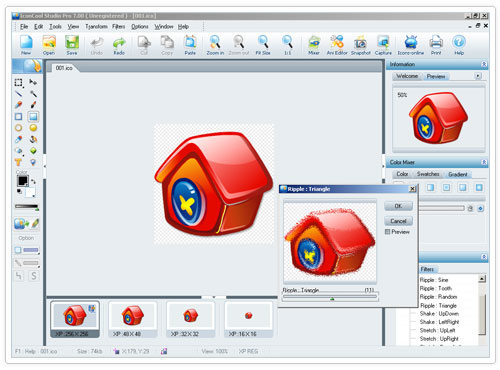
Task: Select the Capture toolbar icon
Action: [383, 45]
